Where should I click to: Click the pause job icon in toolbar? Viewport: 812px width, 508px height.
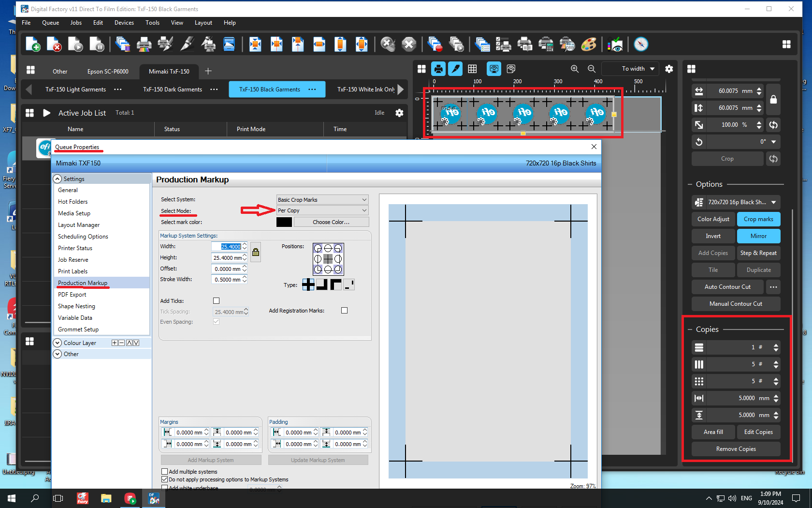click(97, 45)
